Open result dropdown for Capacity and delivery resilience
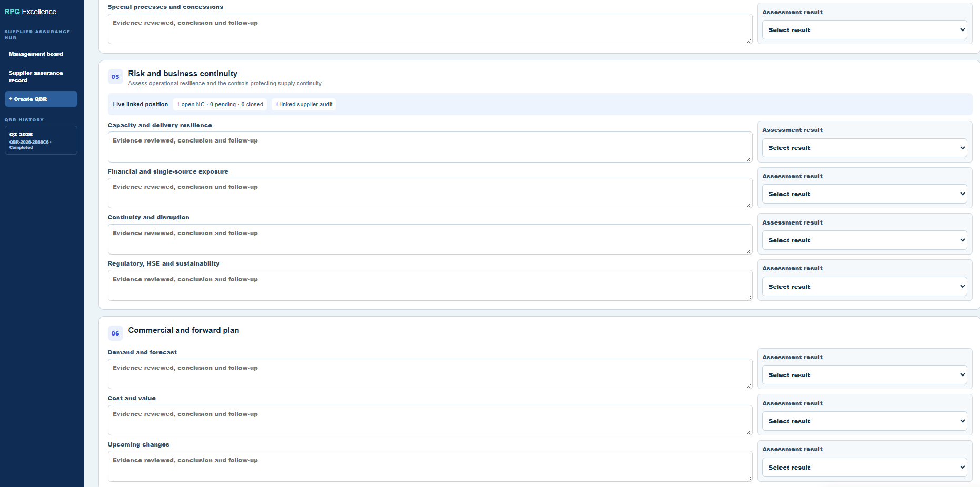 (864, 148)
